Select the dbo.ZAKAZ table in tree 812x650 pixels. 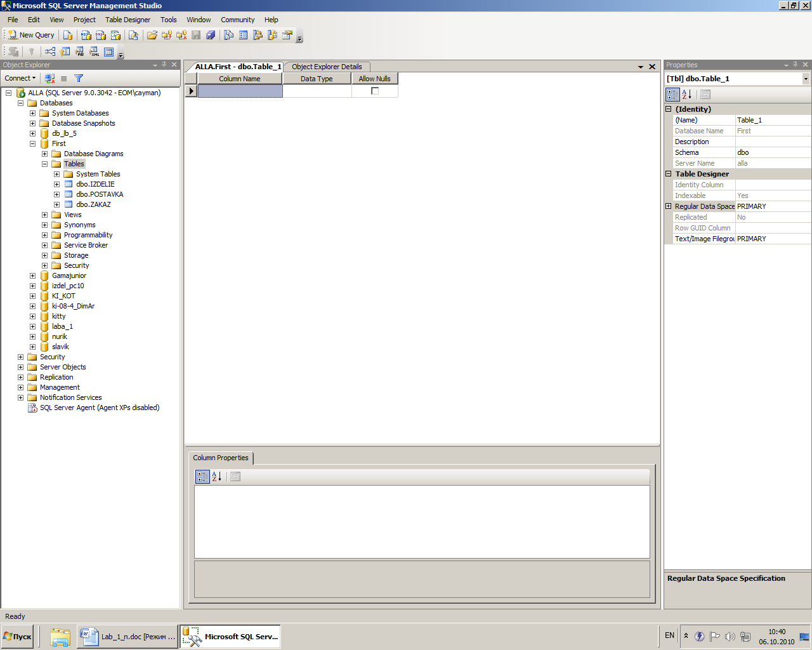click(x=93, y=204)
